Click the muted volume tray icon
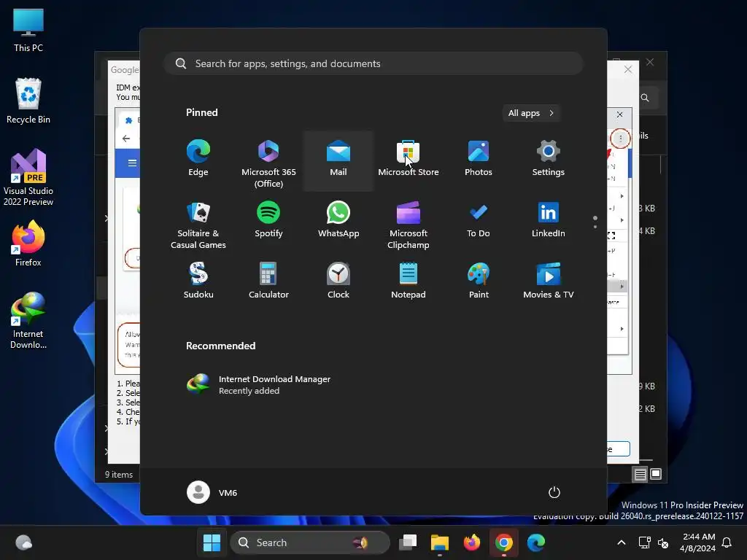This screenshot has height=560, width=747. [662, 542]
